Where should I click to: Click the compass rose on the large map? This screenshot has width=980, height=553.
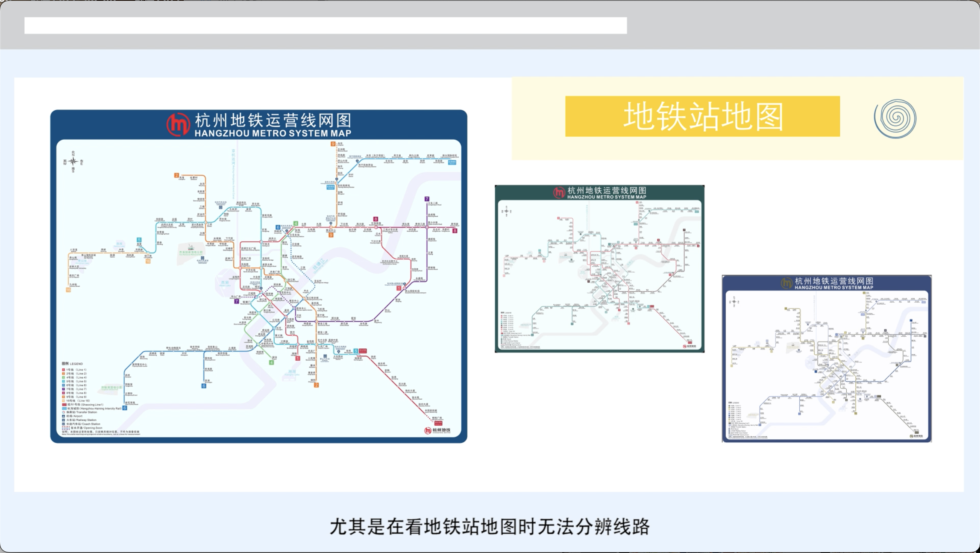pyautogui.click(x=73, y=161)
